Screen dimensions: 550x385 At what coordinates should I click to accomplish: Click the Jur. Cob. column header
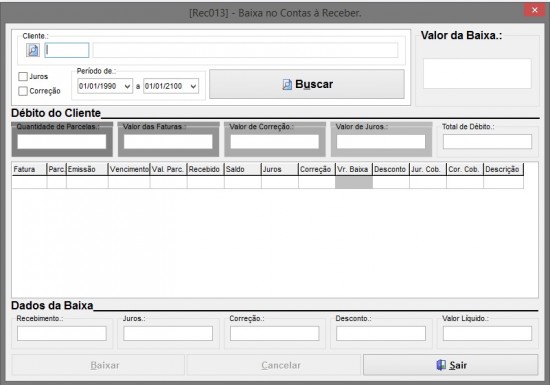428,169
